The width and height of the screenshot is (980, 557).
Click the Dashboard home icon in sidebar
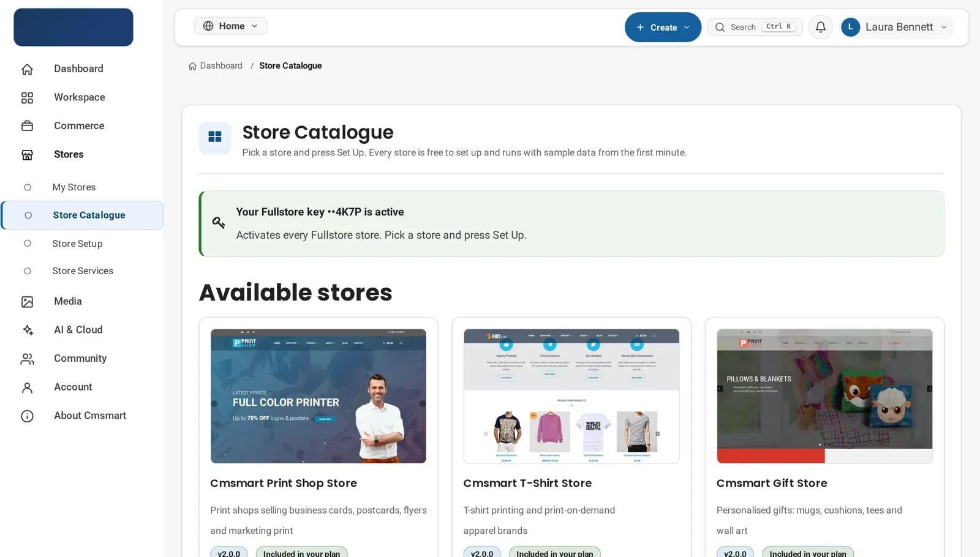tap(27, 69)
